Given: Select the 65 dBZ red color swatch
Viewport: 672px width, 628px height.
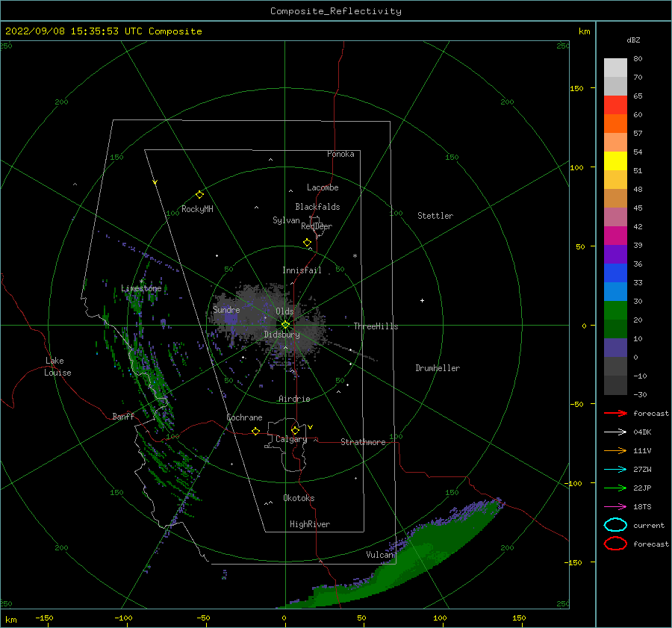Looking at the screenshot, I should (x=615, y=105).
